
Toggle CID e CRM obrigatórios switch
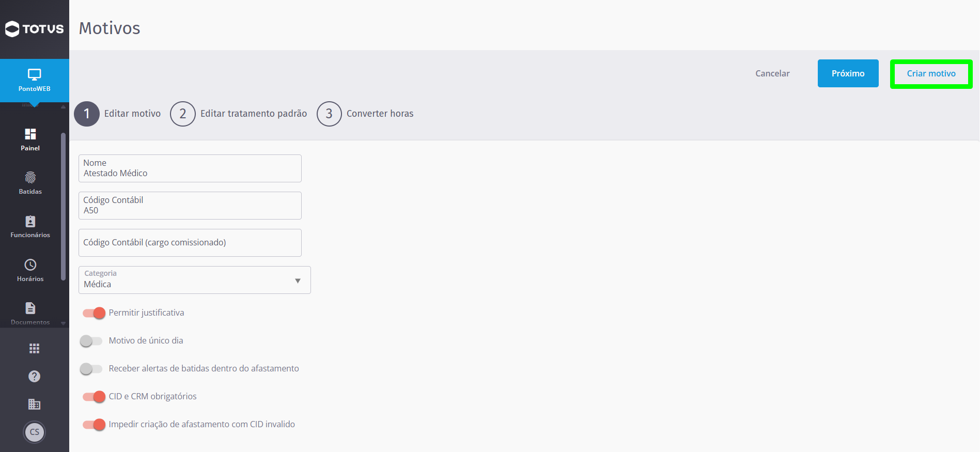tap(94, 397)
